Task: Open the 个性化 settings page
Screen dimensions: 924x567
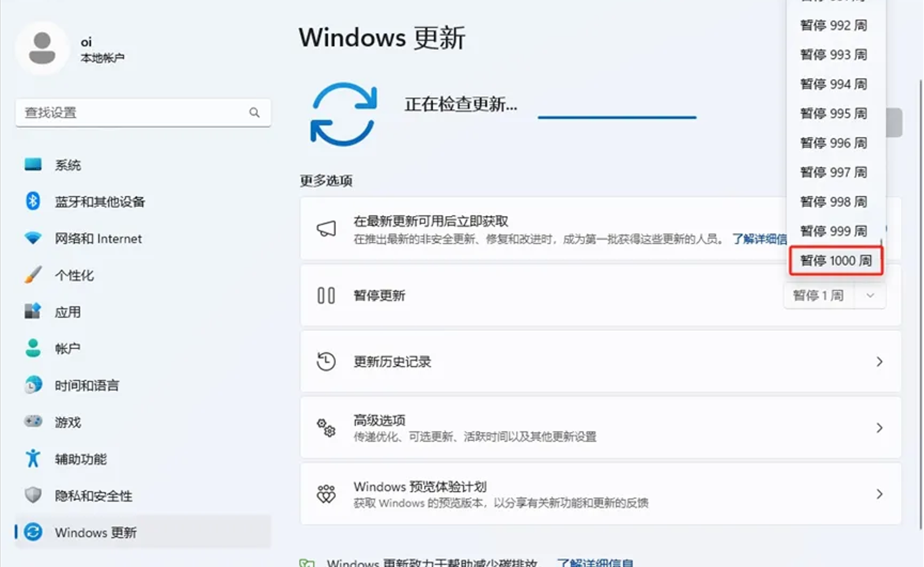Action: [x=143, y=275]
